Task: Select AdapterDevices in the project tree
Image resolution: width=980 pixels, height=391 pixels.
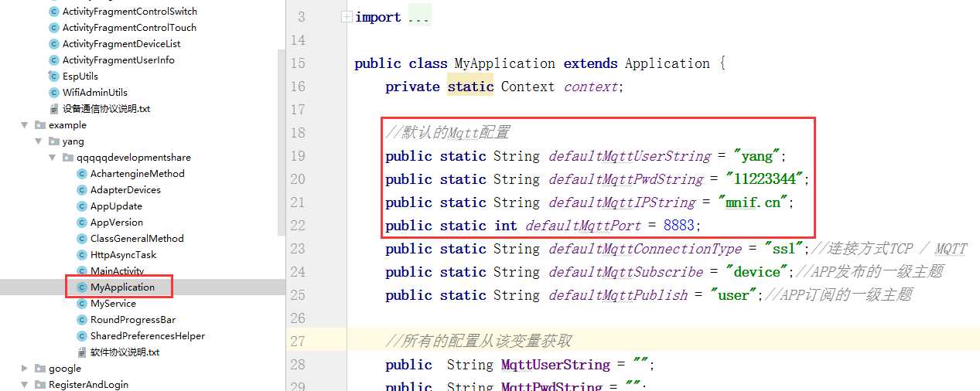Action: [x=125, y=190]
